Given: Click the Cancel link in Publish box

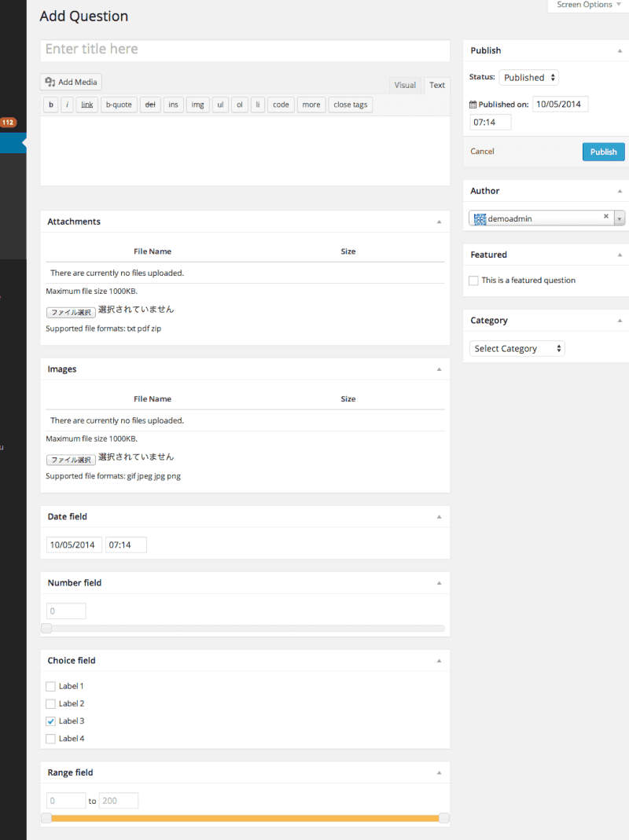Looking at the screenshot, I should coord(482,152).
